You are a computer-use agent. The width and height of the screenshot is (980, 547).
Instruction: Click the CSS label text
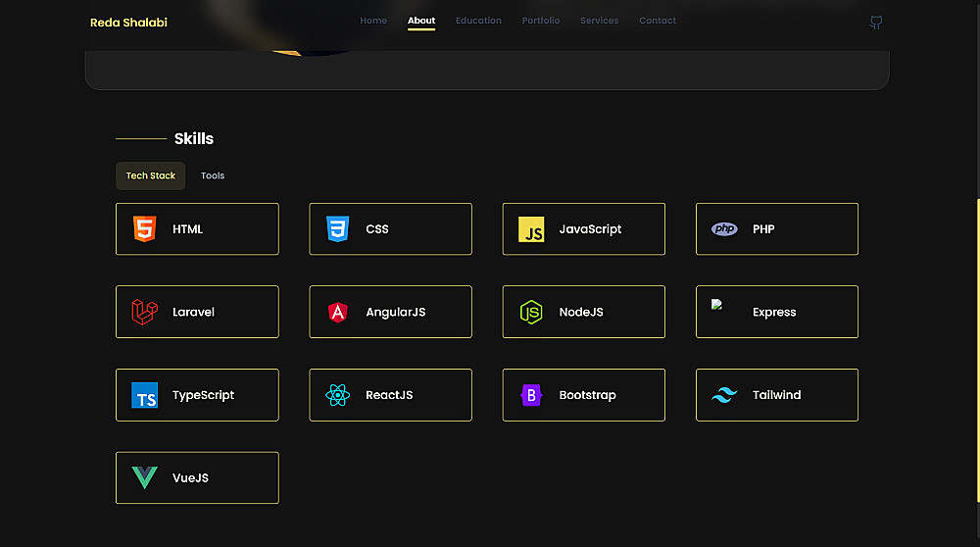[x=377, y=229]
